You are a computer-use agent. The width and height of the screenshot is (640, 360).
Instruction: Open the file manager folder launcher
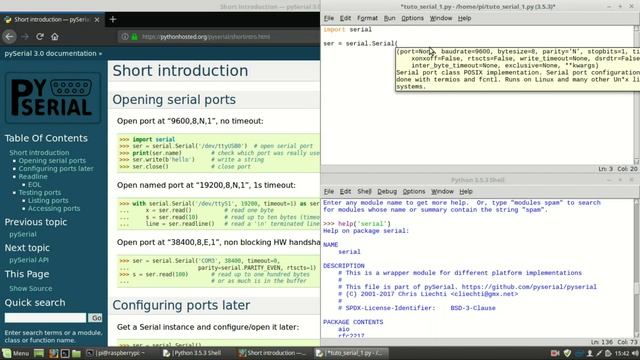(76, 353)
